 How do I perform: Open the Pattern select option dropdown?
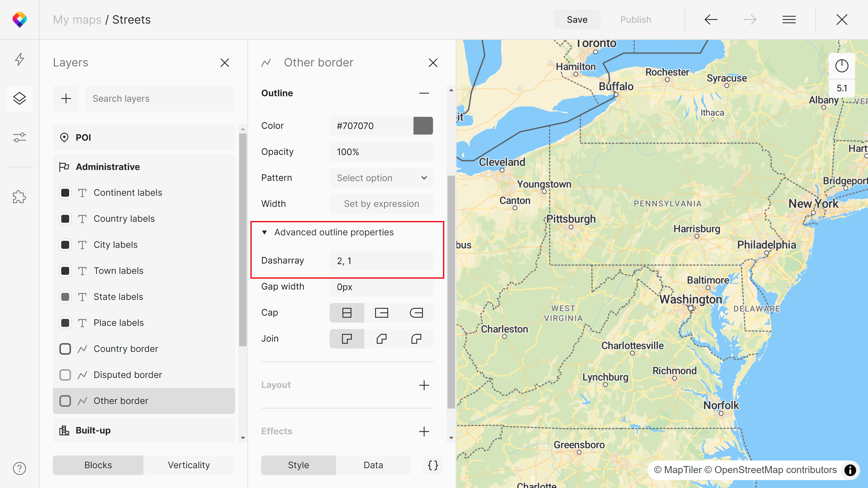(x=381, y=178)
